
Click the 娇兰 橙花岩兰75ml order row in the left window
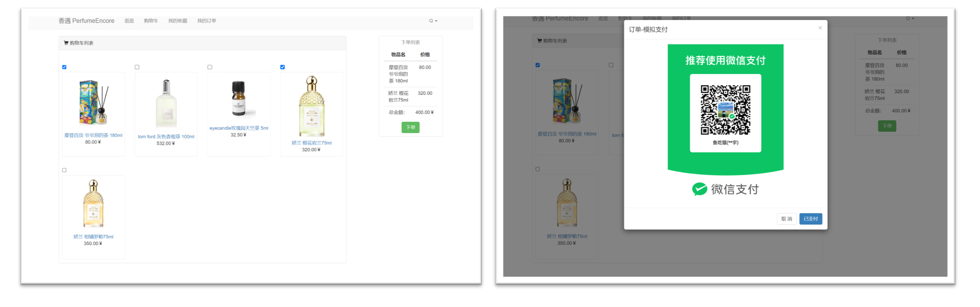pos(410,97)
